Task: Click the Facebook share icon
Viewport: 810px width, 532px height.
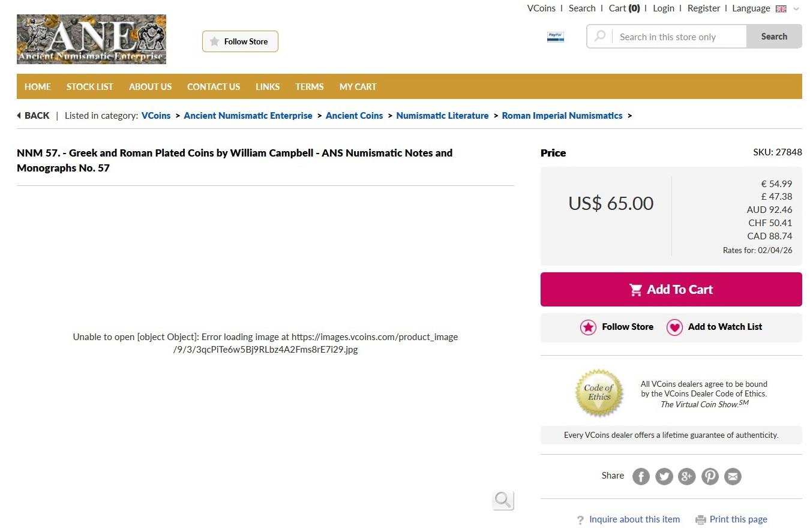Action: point(641,477)
